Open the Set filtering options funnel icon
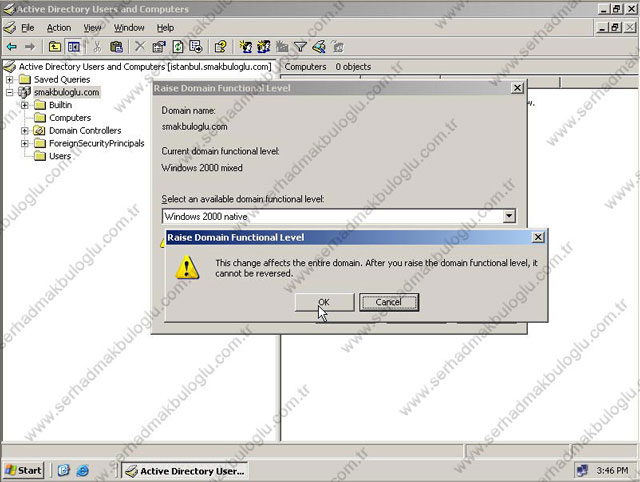This screenshot has height=482, width=640. click(x=300, y=47)
